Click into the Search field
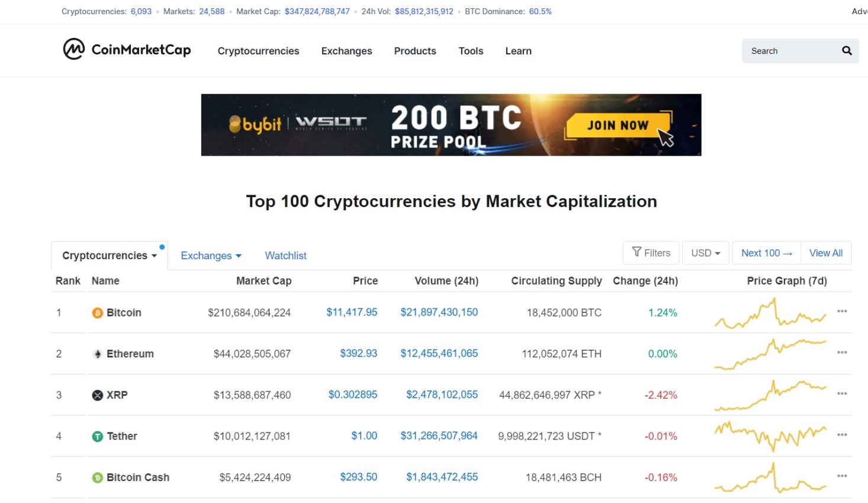This screenshot has height=503, width=868. coord(790,51)
